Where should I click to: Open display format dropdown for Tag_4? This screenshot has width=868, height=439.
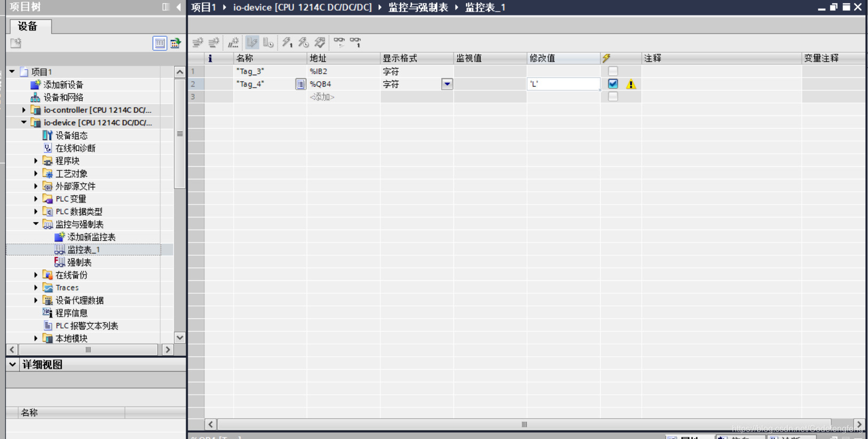click(447, 84)
